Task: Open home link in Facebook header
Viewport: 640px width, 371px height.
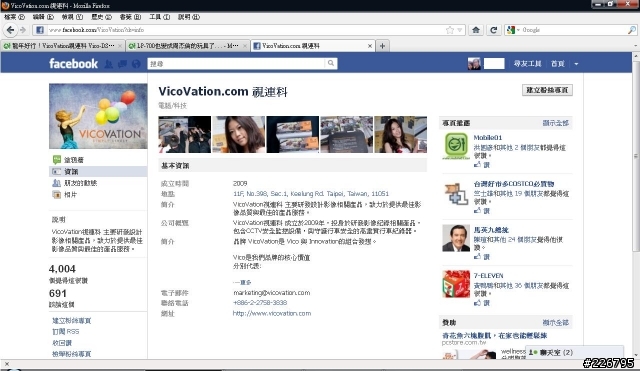Action: coord(558,64)
